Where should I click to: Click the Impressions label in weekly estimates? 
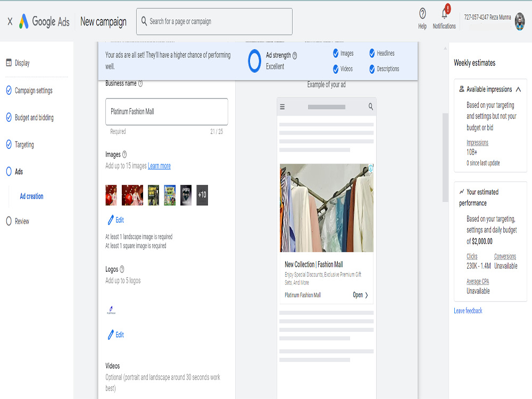click(477, 143)
